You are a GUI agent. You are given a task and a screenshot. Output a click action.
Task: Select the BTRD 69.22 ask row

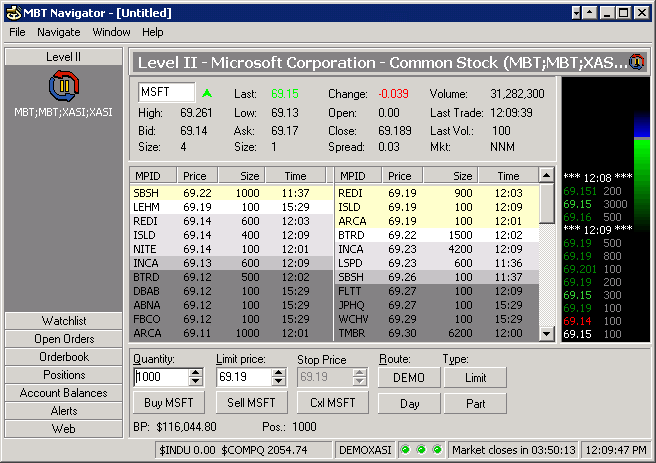pos(437,235)
